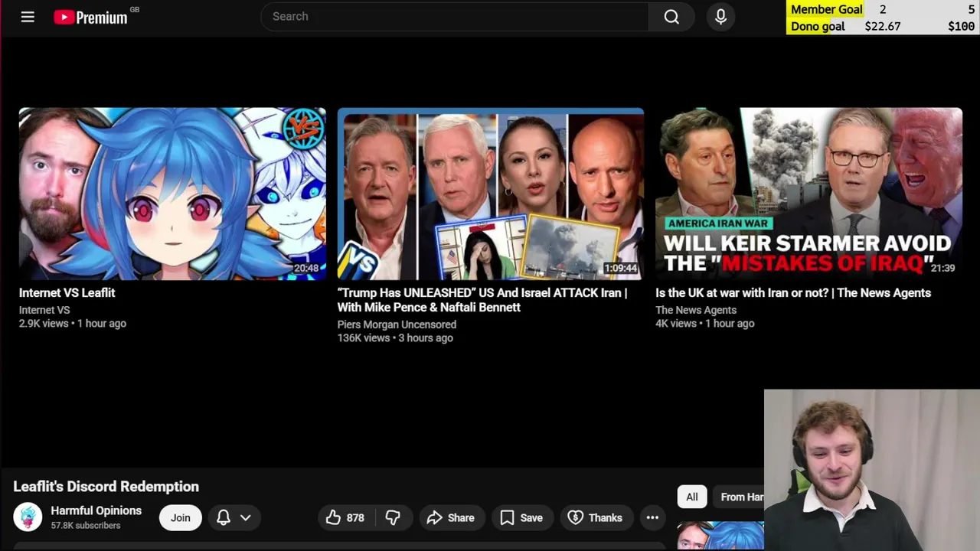The image size is (980, 551).
Task: Open Piers Morgan Trump Has UNLEASHED thumbnail
Action: [x=491, y=194]
